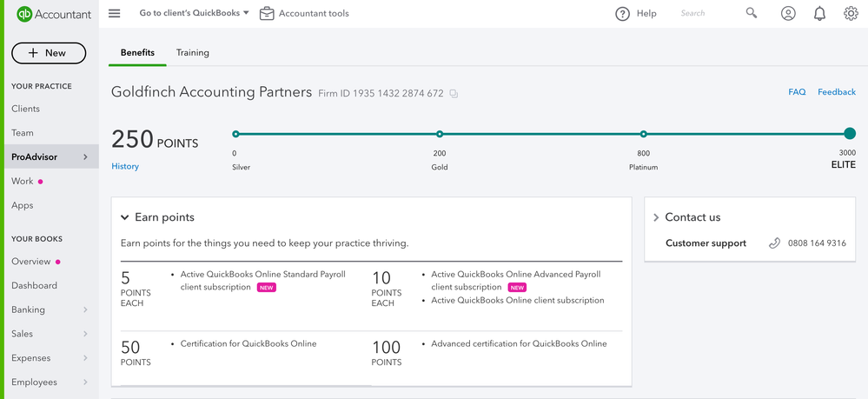Click the Search input field

click(x=704, y=14)
